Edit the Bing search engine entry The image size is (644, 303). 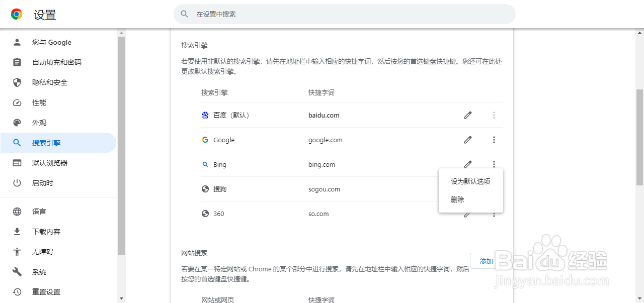tap(468, 164)
